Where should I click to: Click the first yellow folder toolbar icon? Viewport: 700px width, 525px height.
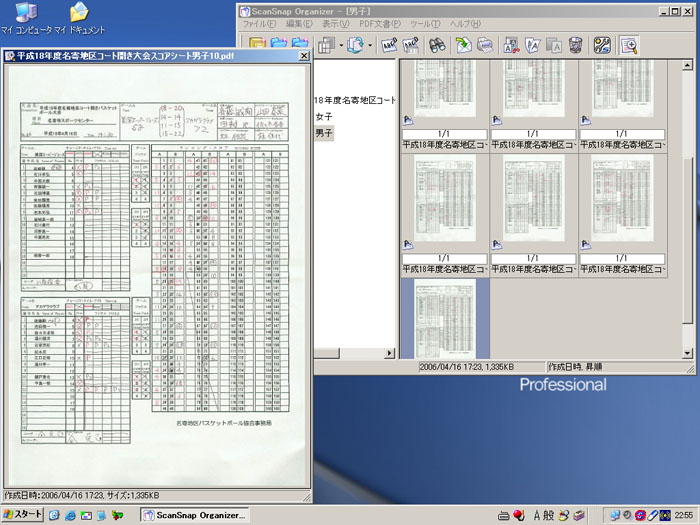point(257,45)
